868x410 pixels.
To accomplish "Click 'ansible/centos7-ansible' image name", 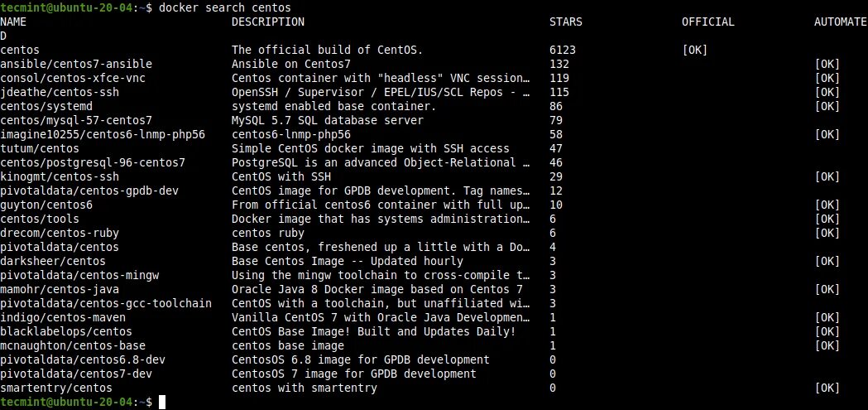I will (x=76, y=64).
